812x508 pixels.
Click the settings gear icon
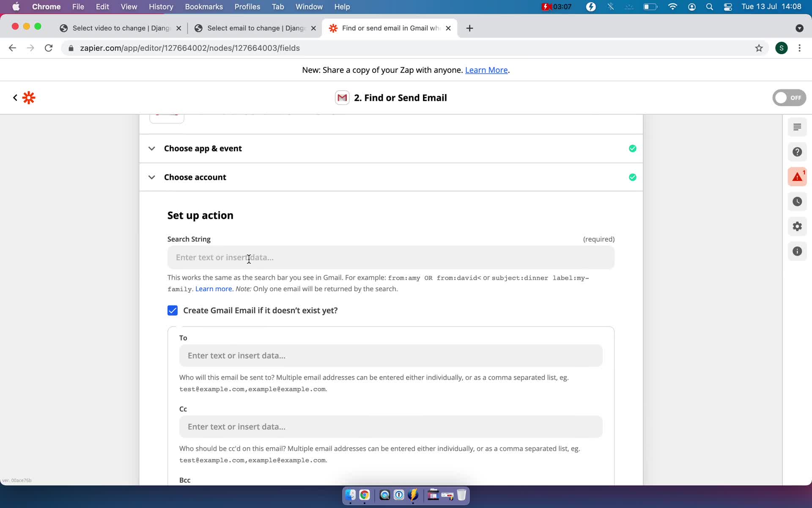click(797, 226)
